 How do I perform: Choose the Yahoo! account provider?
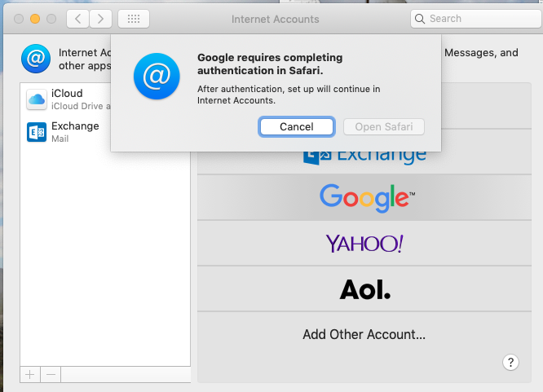coord(364,243)
